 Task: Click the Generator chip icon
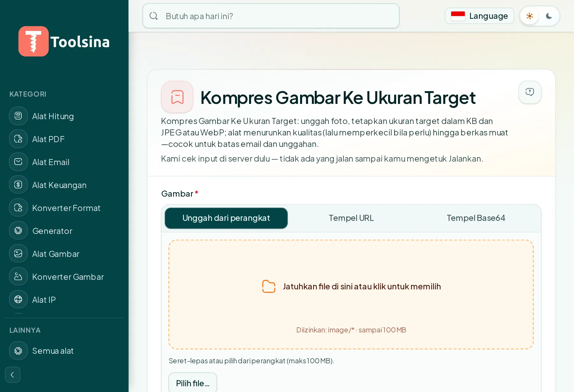(x=18, y=231)
